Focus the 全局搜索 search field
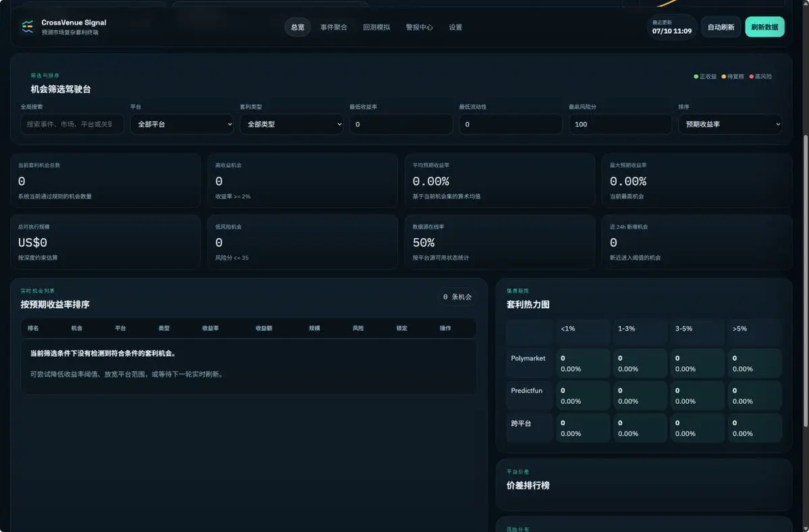Viewport: 809px width, 532px height. [72, 124]
